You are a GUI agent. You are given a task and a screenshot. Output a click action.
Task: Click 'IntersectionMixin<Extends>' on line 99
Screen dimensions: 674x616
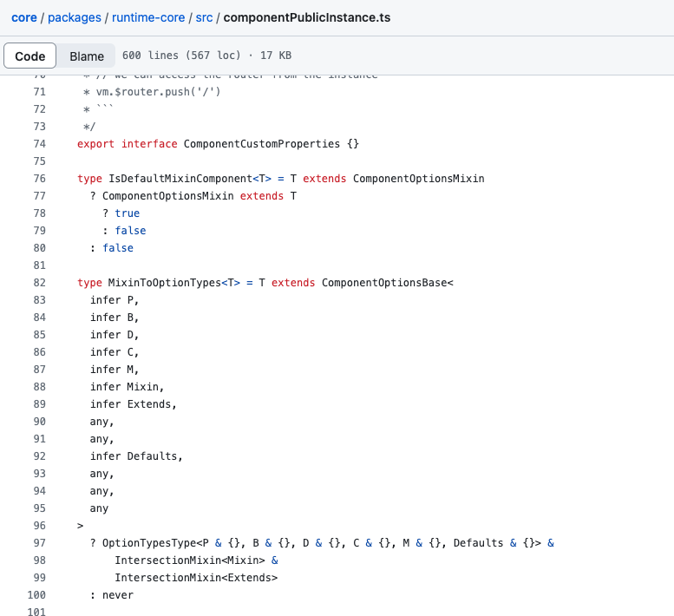[196, 578]
